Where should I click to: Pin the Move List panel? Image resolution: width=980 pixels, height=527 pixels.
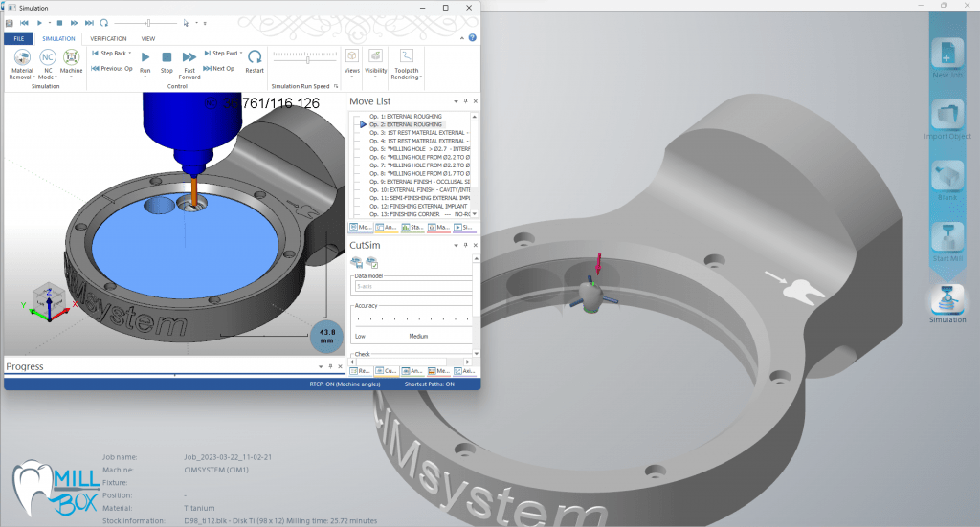click(466, 101)
